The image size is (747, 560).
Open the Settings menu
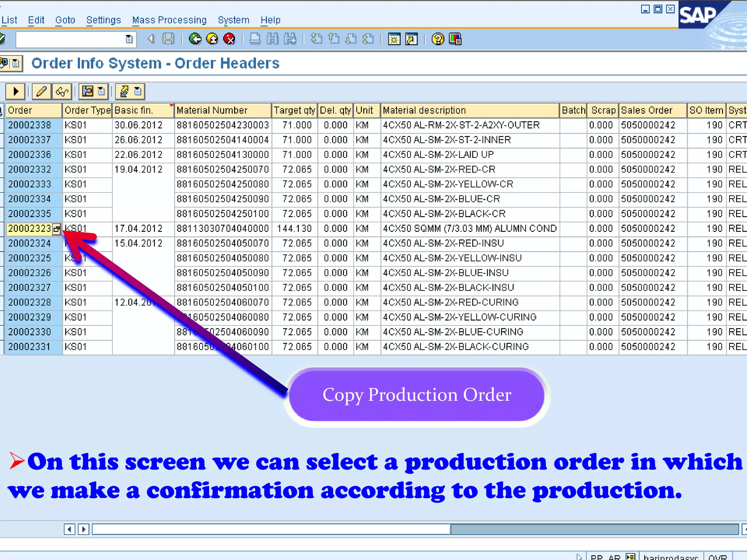click(104, 20)
